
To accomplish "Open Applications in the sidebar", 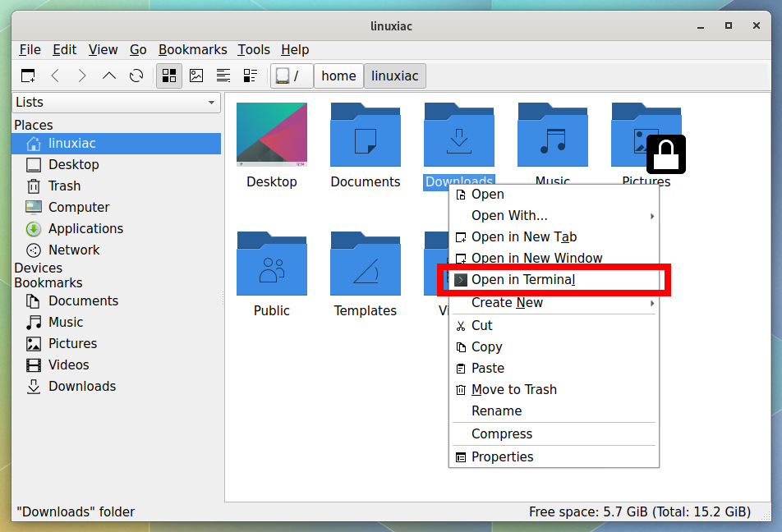I will coord(116,229).
